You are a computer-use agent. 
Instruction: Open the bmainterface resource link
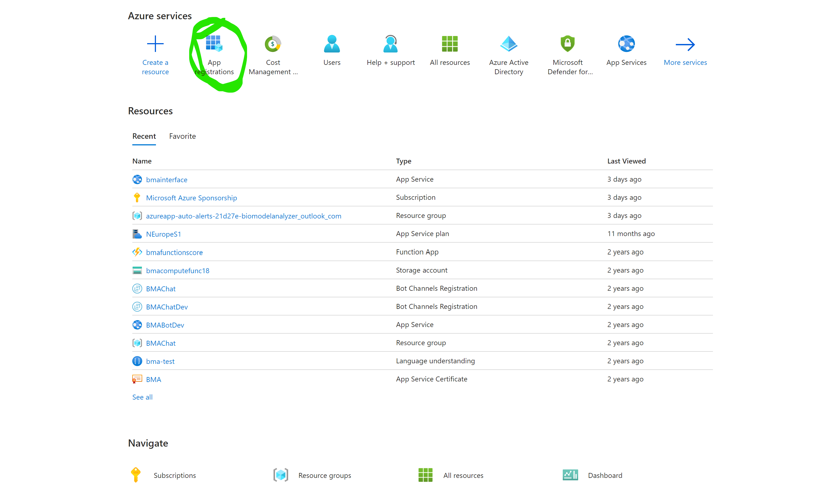[166, 180]
